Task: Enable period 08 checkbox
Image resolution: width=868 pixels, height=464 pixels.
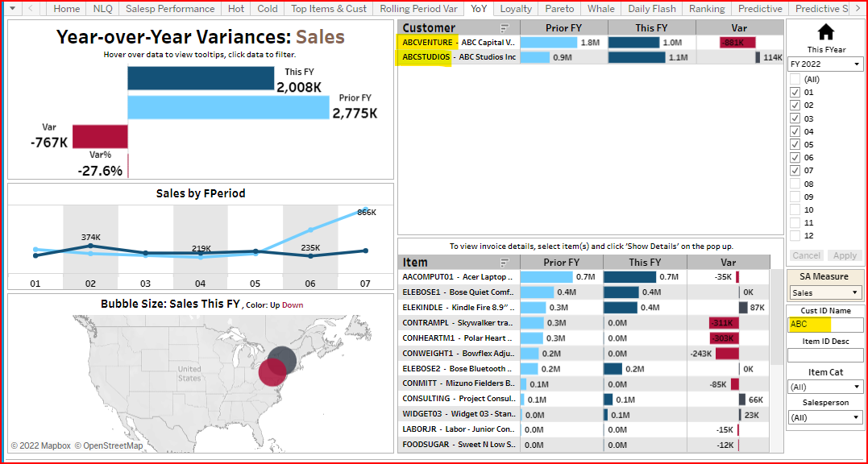Action: [795, 184]
